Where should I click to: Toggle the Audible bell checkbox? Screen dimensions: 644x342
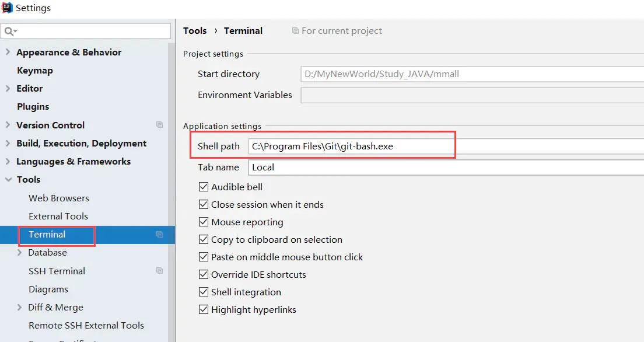[x=204, y=187]
